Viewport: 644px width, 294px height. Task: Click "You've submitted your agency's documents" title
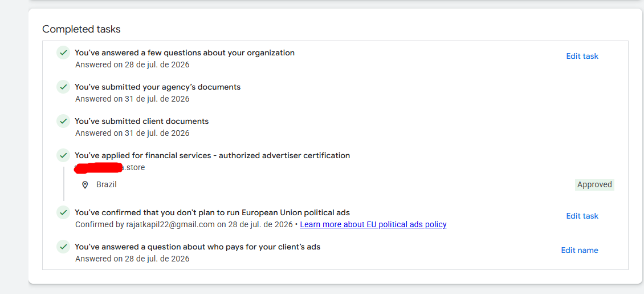(x=158, y=87)
